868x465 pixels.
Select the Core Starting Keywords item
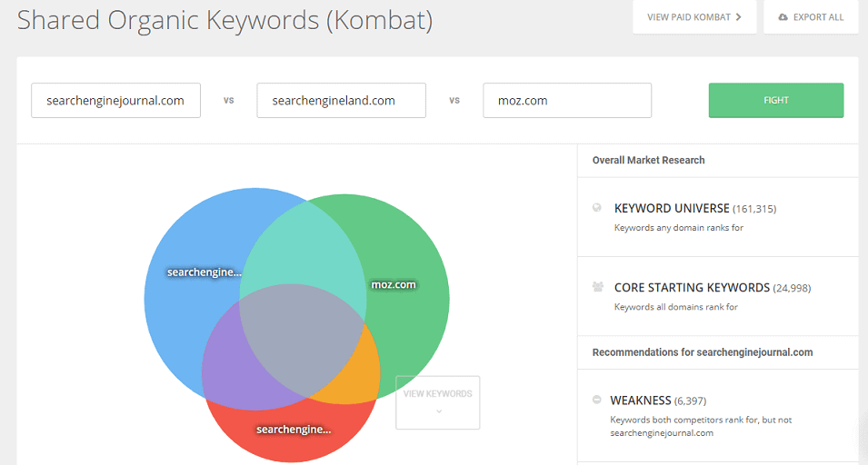(718, 296)
